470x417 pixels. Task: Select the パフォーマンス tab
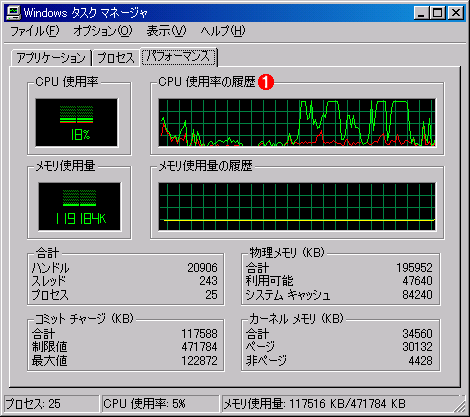pos(179,57)
